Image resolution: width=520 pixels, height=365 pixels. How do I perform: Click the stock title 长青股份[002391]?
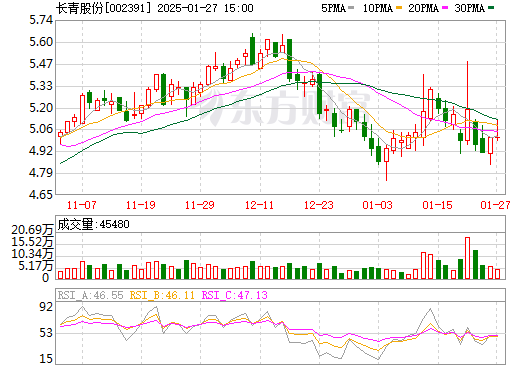point(103,8)
